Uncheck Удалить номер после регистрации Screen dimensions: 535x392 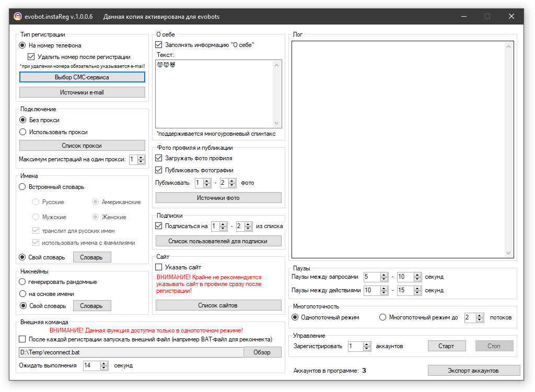(x=31, y=57)
